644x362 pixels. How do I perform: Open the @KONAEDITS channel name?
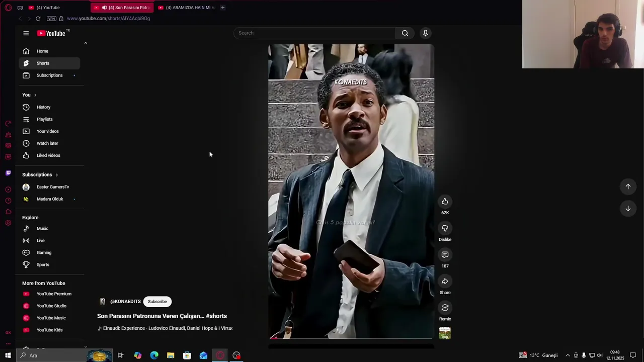125,302
